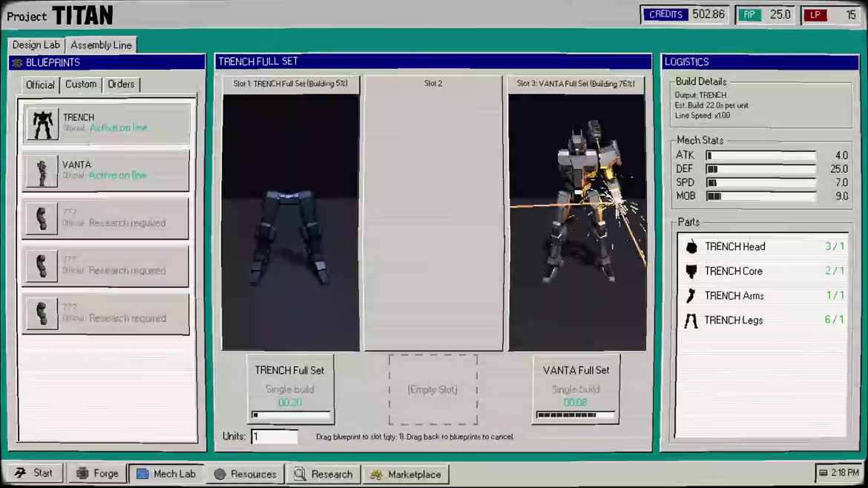
Task: Click the MOB stat bar
Action: coord(760,196)
